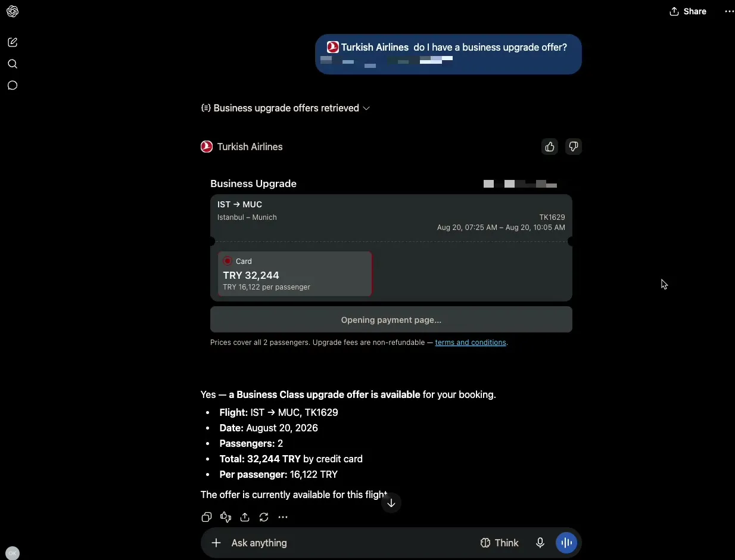This screenshot has width=735, height=560.
Task: Regenerate the response with the refresh icon
Action: pos(264,517)
